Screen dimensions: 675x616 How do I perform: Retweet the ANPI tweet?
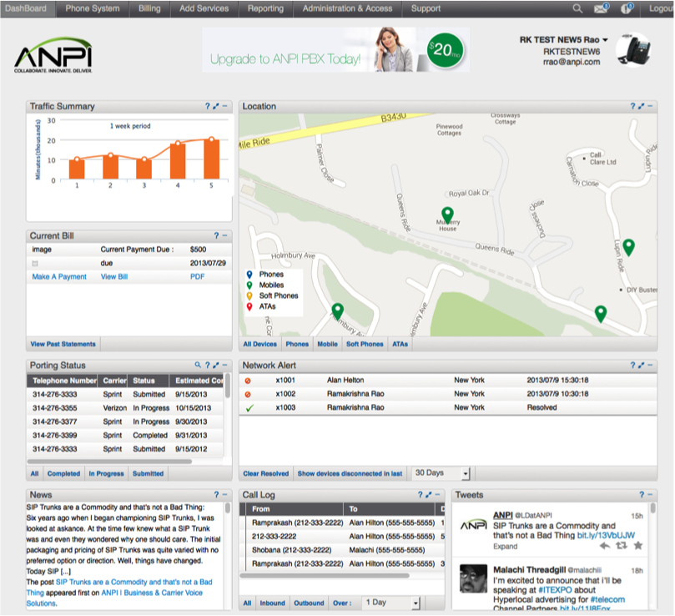click(x=621, y=546)
